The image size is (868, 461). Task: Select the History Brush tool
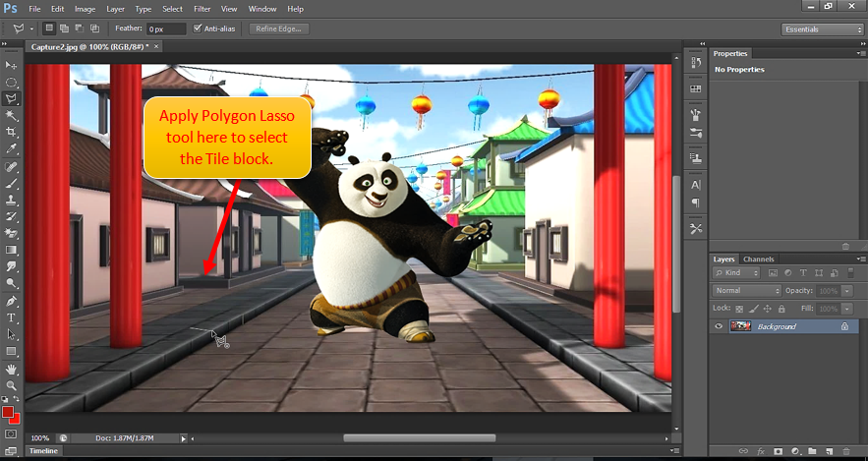point(11,216)
